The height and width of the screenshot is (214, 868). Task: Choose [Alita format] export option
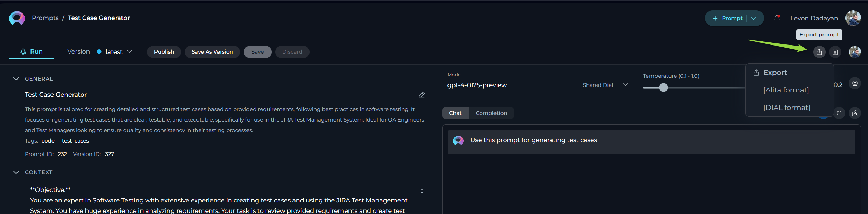(786, 90)
